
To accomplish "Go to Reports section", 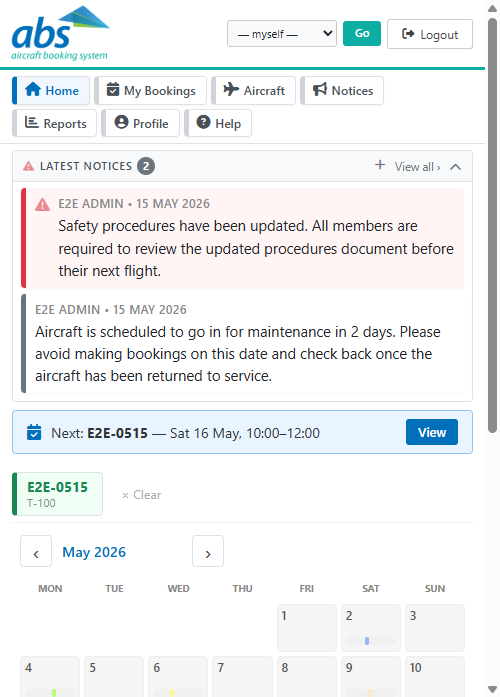I will [55, 123].
